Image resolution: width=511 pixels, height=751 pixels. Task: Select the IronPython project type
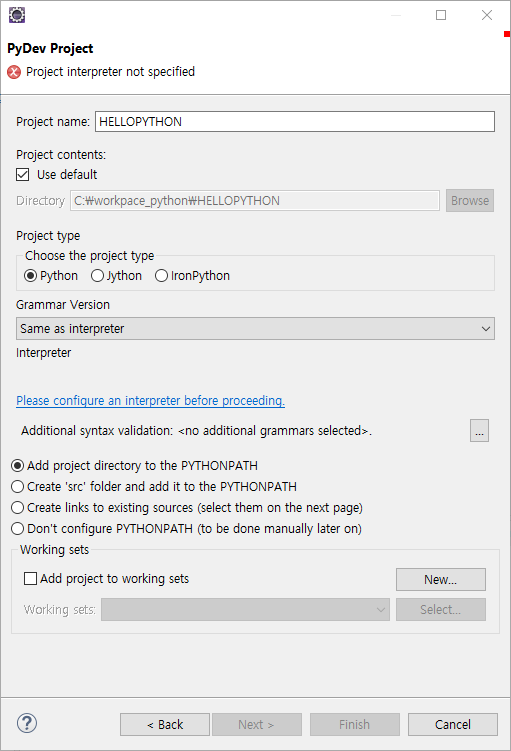(x=193, y=276)
